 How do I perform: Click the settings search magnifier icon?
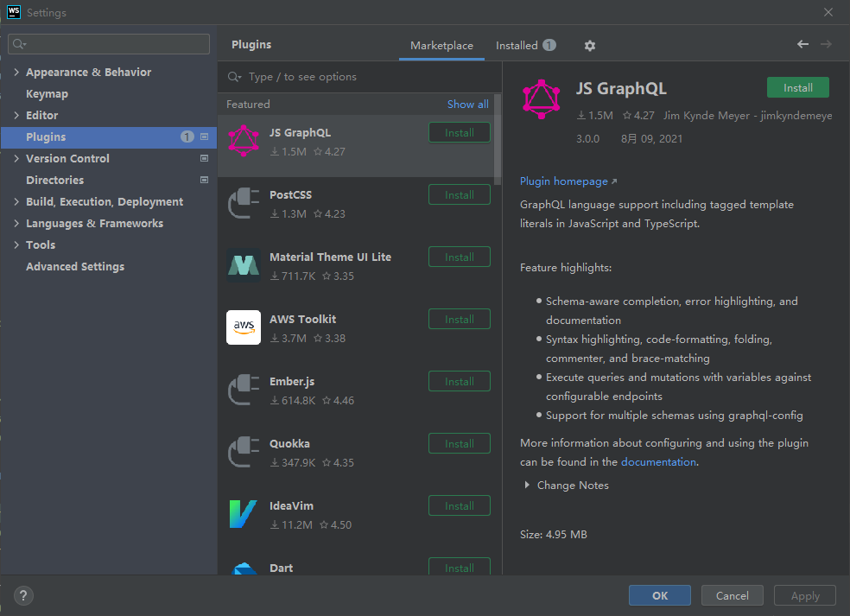point(19,44)
